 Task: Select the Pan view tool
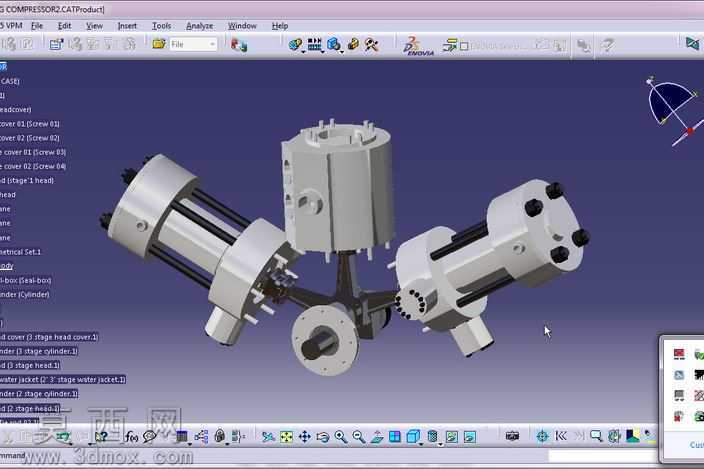click(x=304, y=436)
